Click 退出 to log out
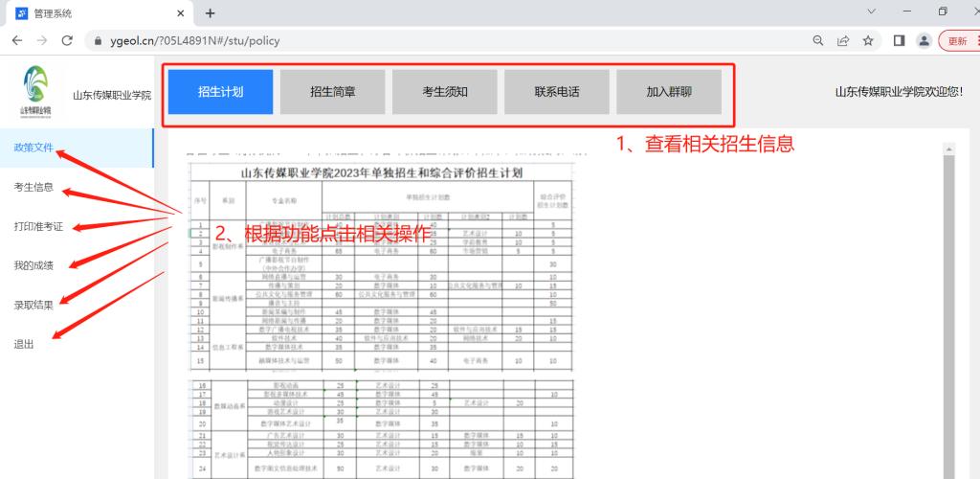 (24, 344)
